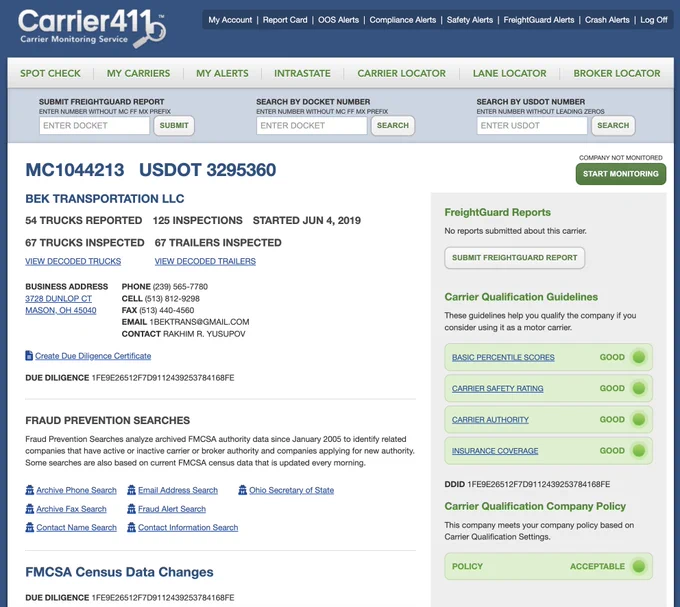
Task: Click the green status dot for Basic Percentile Scores
Action: (x=638, y=357)
